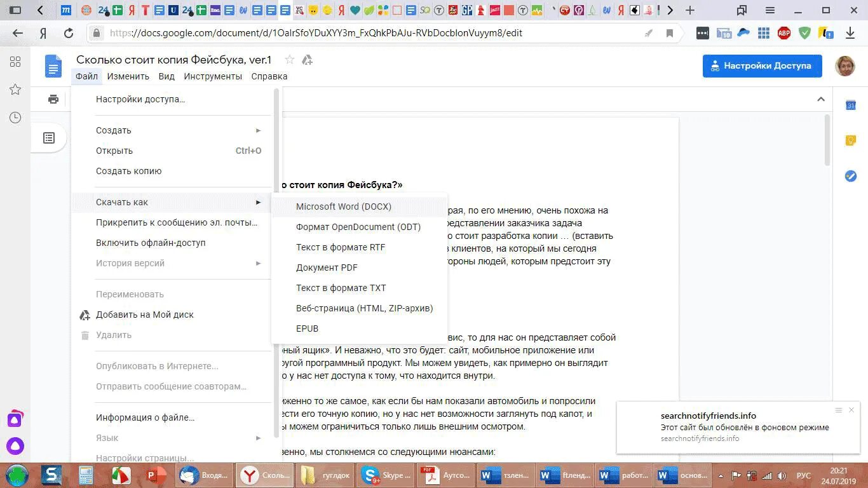This screenshot has width=868, height=488.
Task: Click the document title Сколько стоит копия Фейсбука
Action: (173, 60)
